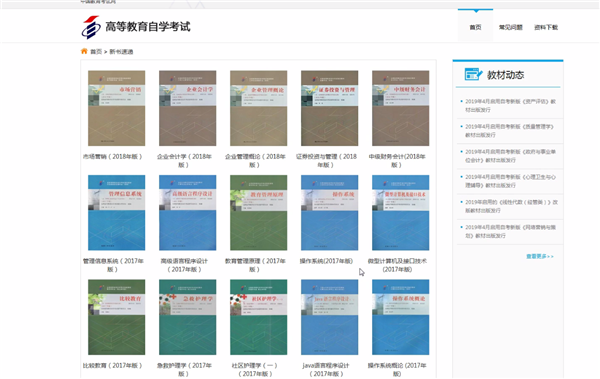Go to 首页 via breadcrumb link

point(96,51)
